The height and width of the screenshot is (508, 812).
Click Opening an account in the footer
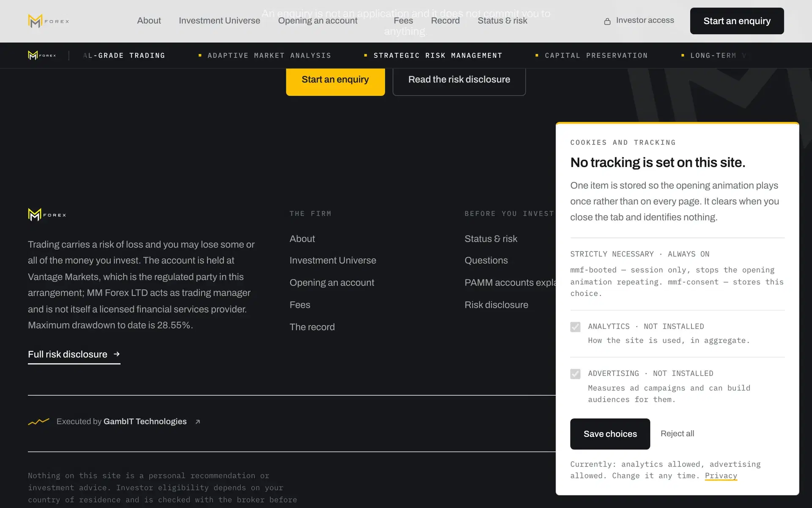[x=332, y=283]
